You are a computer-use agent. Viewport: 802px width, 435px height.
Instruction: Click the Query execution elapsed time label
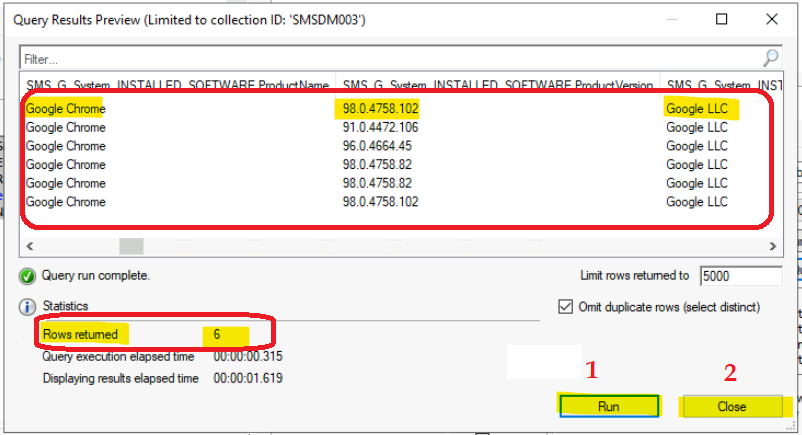pyautogui.click(x=118, y=356)
